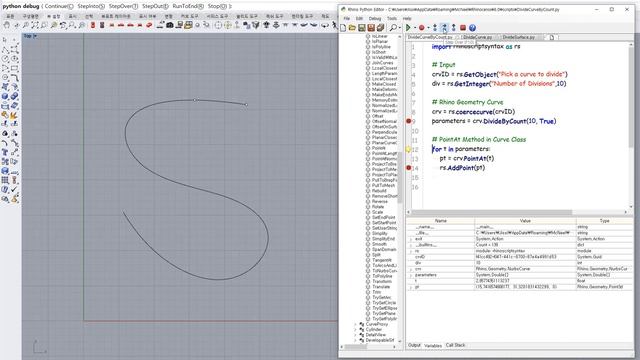640x360 pixels.
Task: Click the Step Over debugger icon
Action: (444, 28)
